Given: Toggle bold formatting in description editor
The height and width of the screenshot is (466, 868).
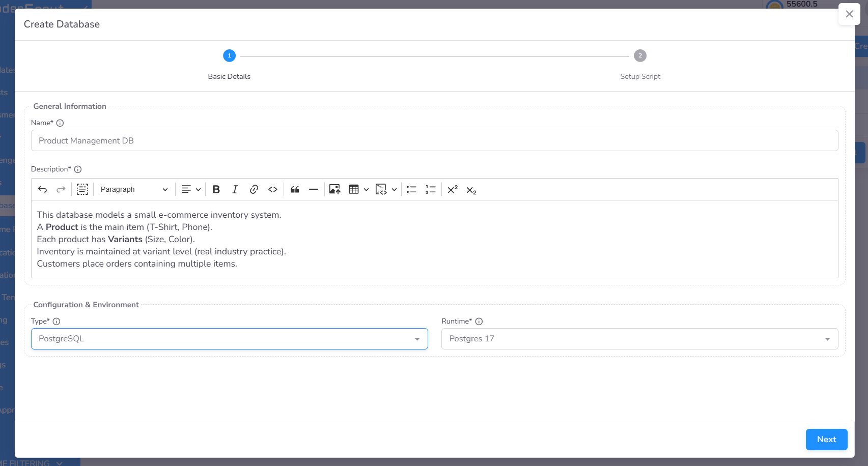Looking at the screenshot, I should tap(216, 189).
